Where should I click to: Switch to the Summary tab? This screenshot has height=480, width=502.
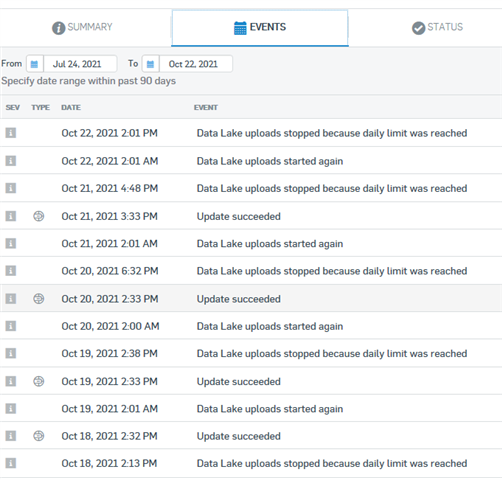click(82, 27)
